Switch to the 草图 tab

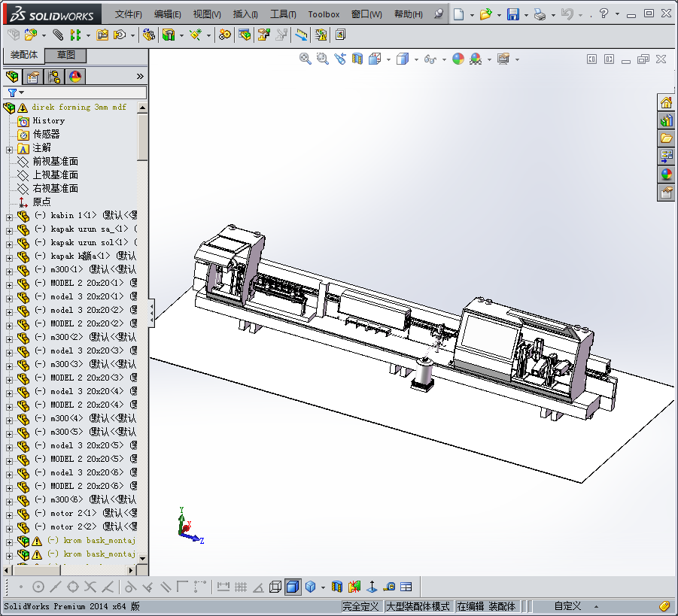(65, 56)
